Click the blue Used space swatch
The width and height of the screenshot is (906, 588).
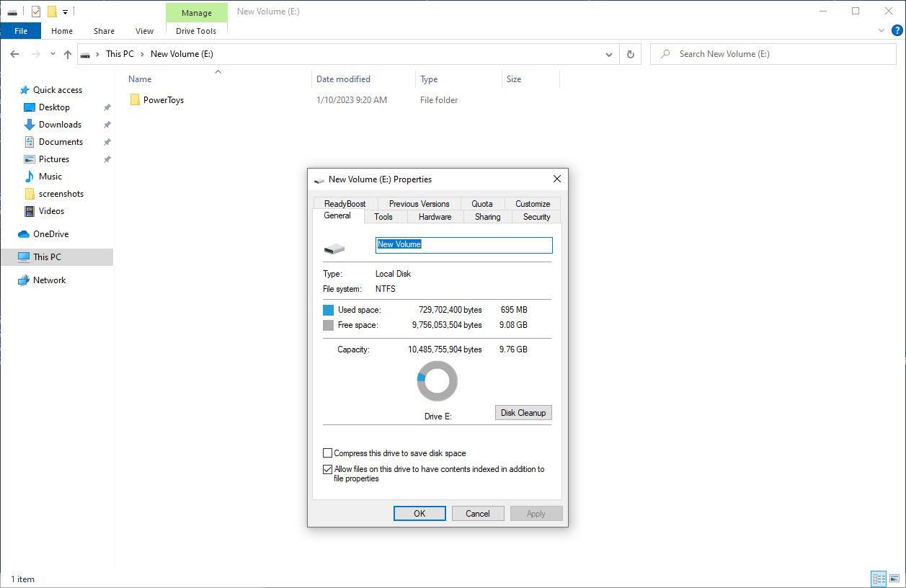(x=329, y=310)
